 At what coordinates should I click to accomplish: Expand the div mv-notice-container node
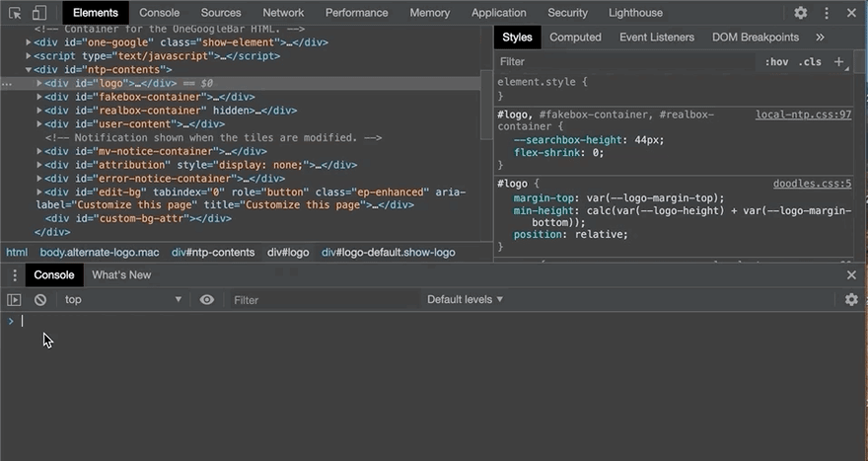click(x=39, y=151)
